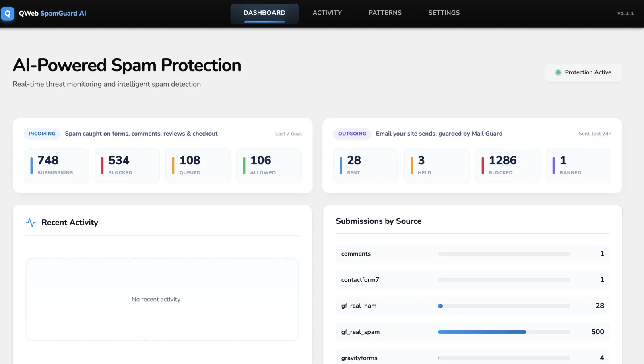Click the QWeb SpamGuard AI brand title
The image size is (644, 364).
(52, 13)
